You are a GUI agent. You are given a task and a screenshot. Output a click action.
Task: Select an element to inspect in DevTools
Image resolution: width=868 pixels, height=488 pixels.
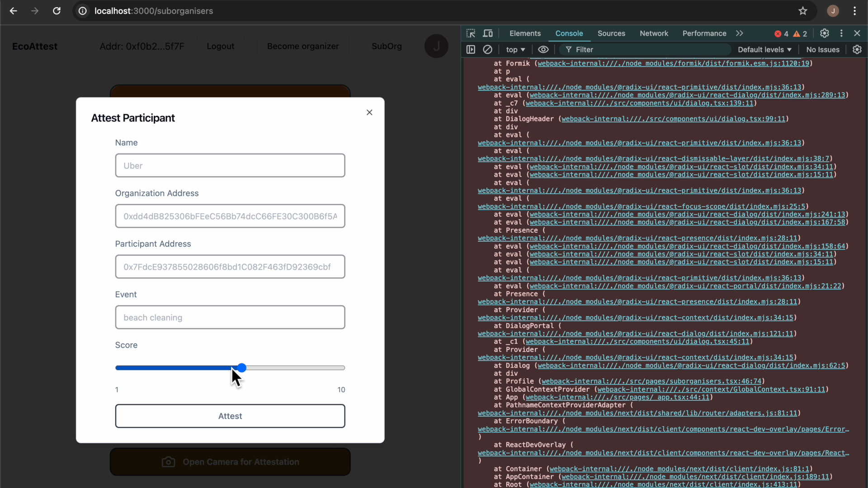(x=471, y=33)
